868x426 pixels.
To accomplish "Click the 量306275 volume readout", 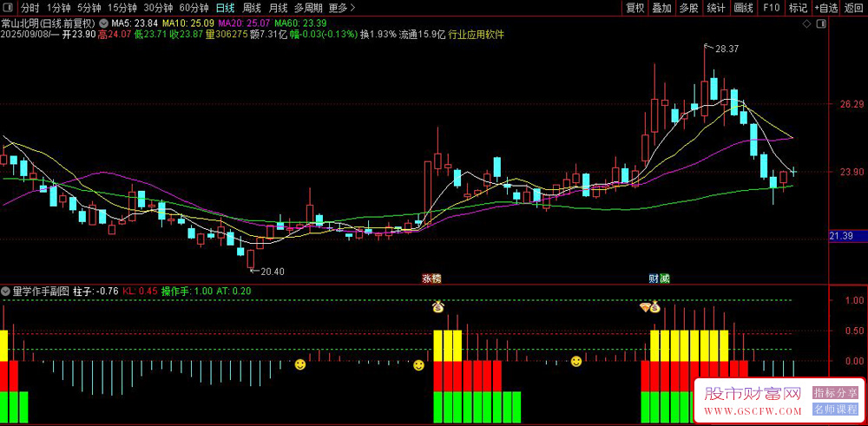I will [227, 35].
